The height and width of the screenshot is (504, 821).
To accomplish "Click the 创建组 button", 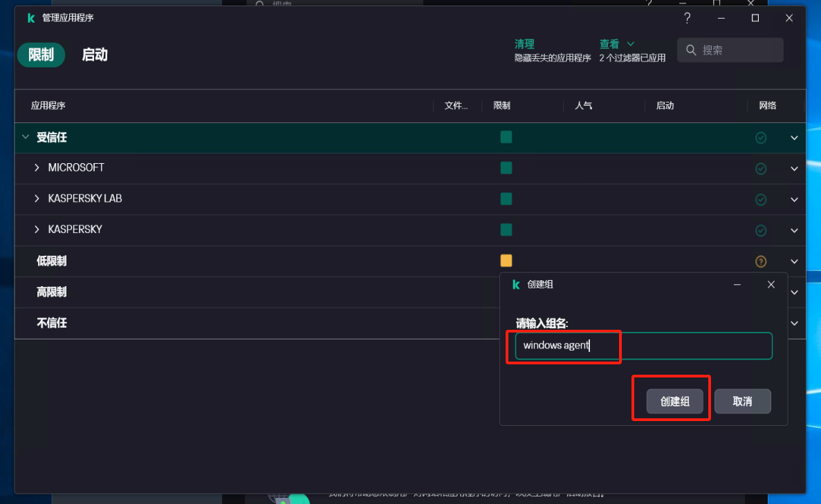I will [x=674, y=402].
